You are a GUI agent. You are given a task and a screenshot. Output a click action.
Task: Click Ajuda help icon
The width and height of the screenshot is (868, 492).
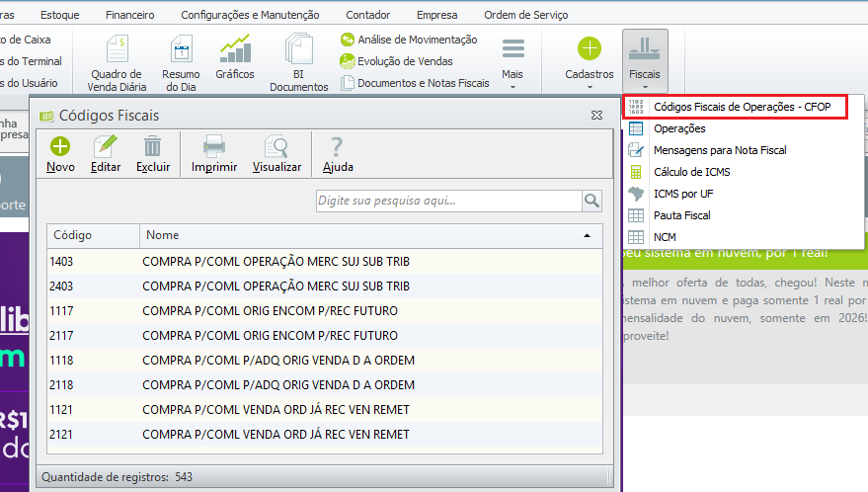coord(338,154)
